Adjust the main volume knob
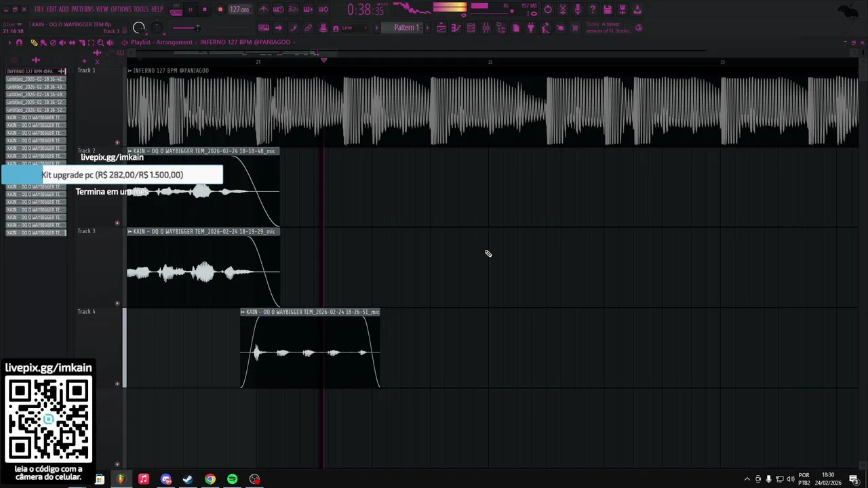This screenshot has width=868, height=488. (139, 28)
